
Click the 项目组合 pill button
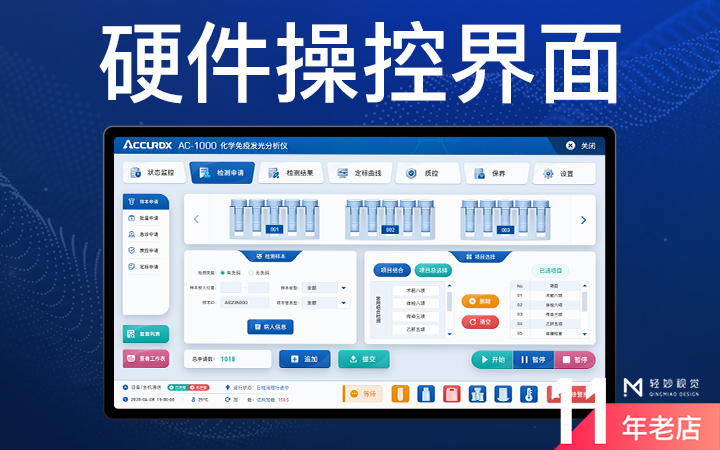pyautogui.click(x=392, y=270)
